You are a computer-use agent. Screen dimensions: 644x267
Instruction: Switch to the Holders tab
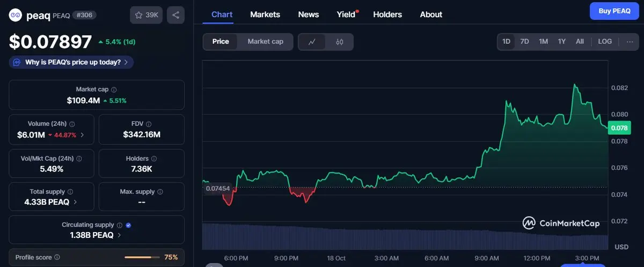[x=387, y=15]
